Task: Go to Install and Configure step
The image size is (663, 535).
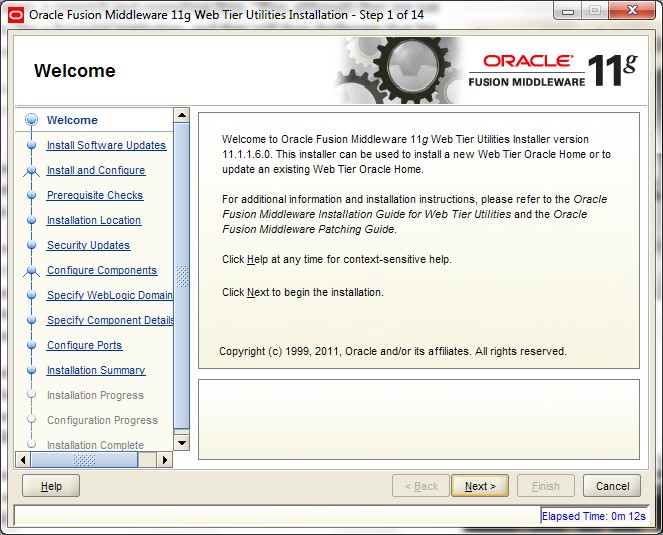Action: [96, 170]
